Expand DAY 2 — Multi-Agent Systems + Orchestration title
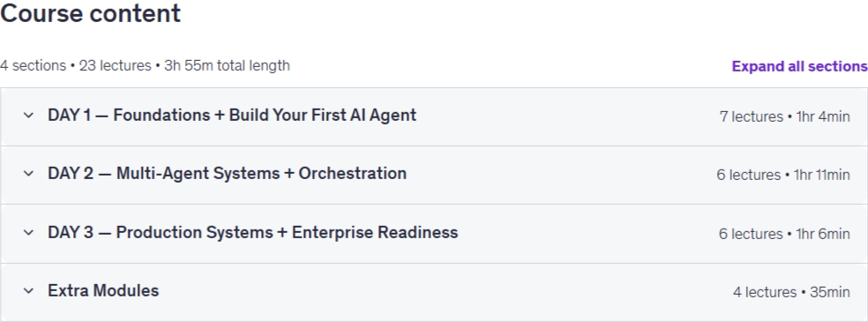This screenshot has height=322, width=868. pyautogui.click(x=227, y=173)
